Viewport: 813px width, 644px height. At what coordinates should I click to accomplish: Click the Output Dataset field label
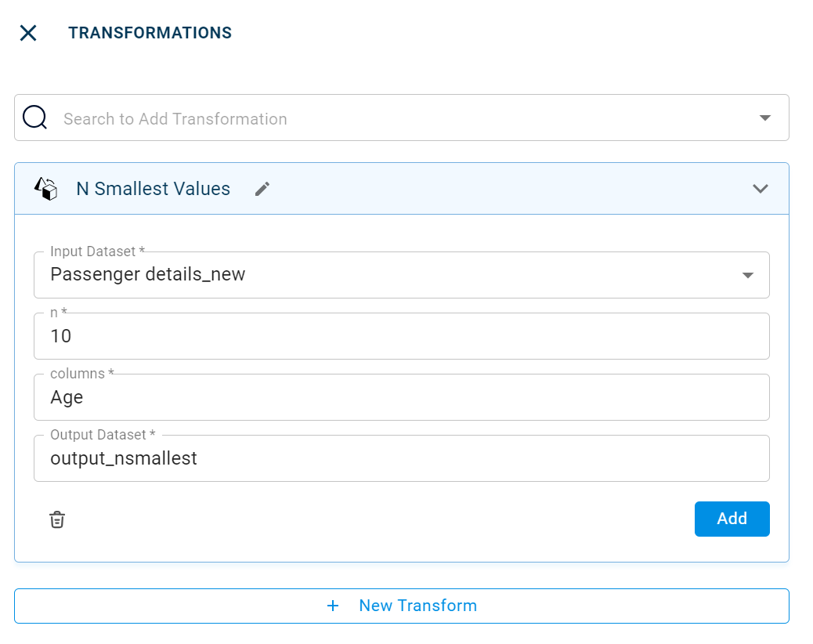click(x=103, y=435)
